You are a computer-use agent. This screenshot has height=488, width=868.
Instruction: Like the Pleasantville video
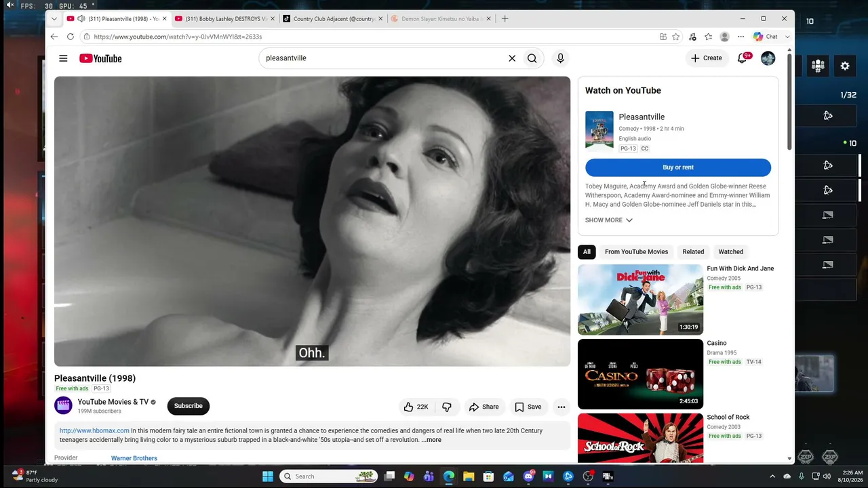coord(416,407)
